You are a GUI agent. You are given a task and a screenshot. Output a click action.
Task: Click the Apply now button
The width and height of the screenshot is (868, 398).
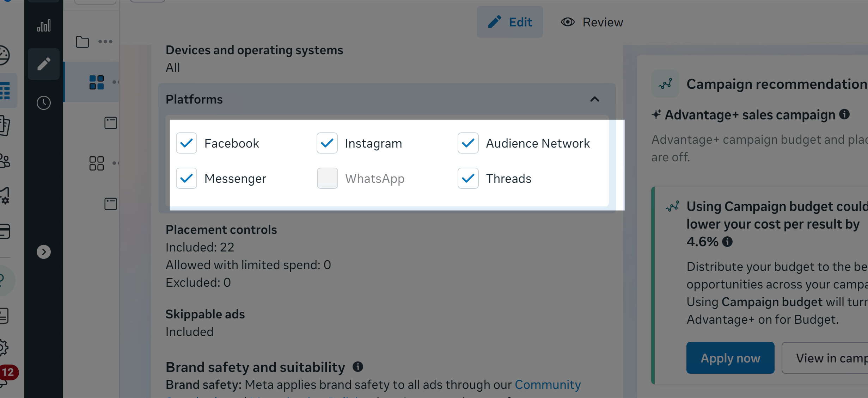730,358
